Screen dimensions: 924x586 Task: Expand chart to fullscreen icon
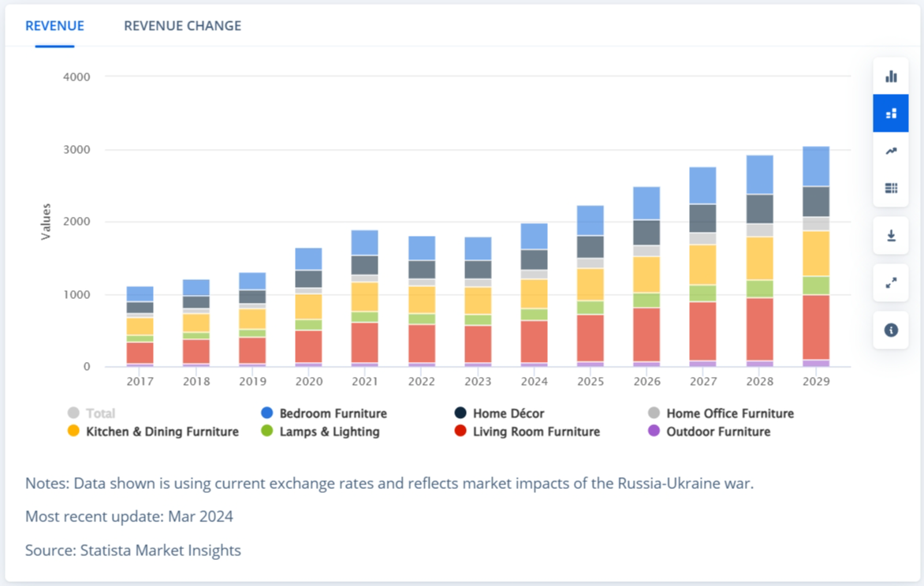point(891,283)
